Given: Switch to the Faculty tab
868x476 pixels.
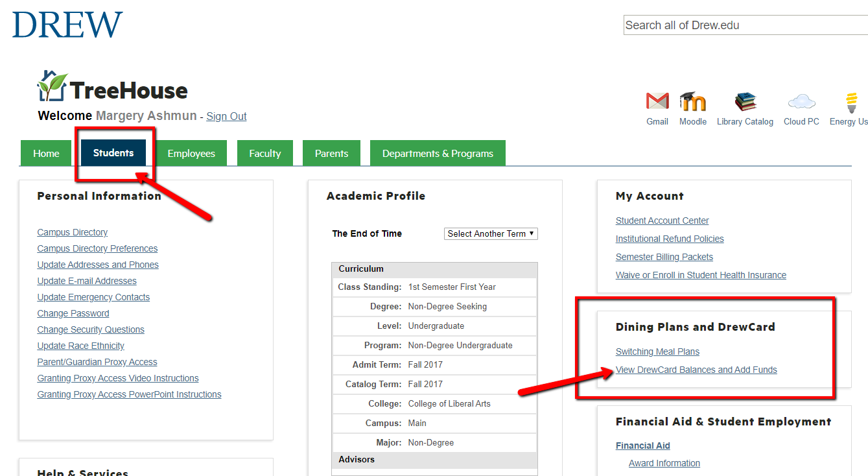Looking at the screenshot, I should pyautogui.click(x=265, y=153).
